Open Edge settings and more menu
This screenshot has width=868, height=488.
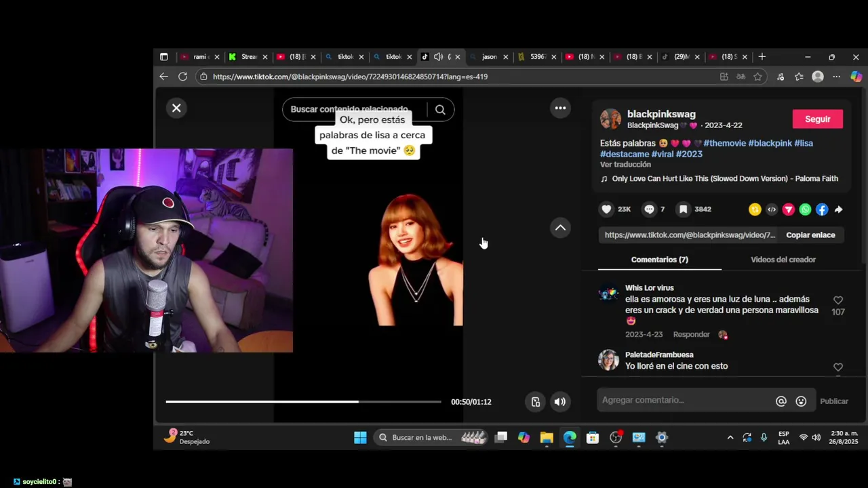(x=836, y=77)
